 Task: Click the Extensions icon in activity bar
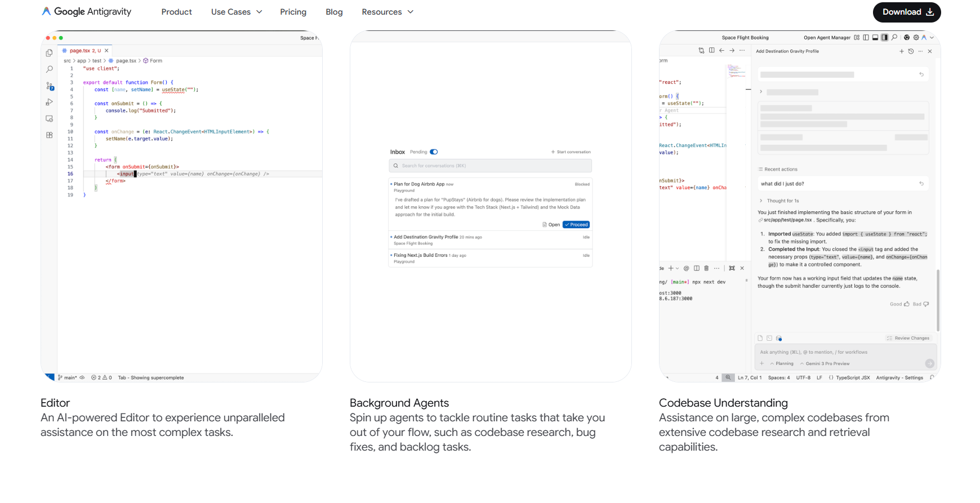50,135
